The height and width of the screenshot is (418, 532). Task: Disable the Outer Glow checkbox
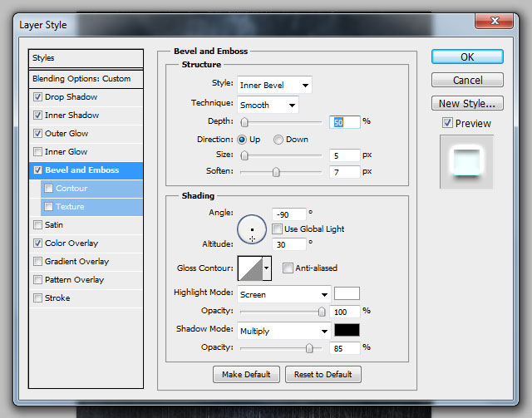(x=37, y=134)
